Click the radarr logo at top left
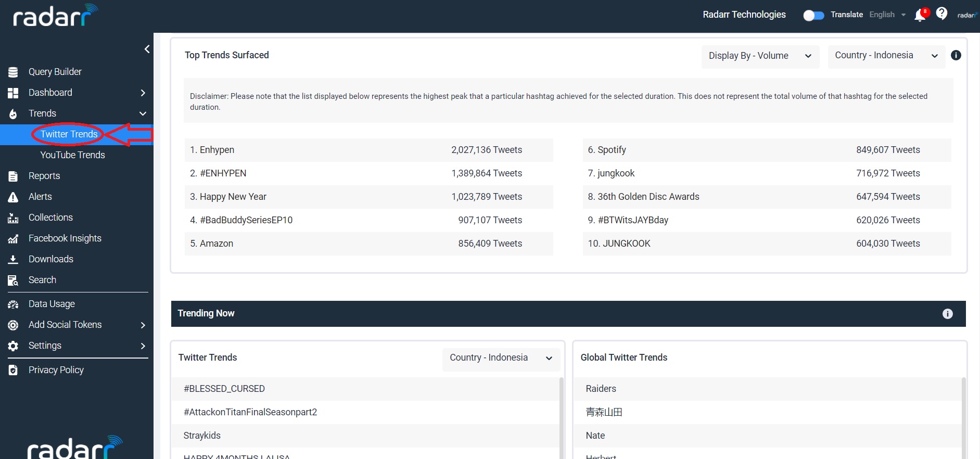The image size is (980, 459). tap(55, 16)
